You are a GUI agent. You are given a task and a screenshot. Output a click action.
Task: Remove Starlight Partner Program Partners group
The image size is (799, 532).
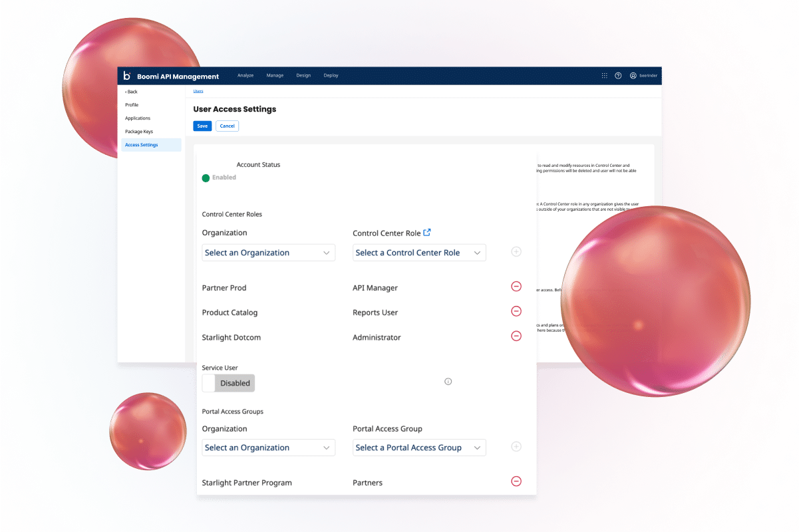tap(516, 481)
